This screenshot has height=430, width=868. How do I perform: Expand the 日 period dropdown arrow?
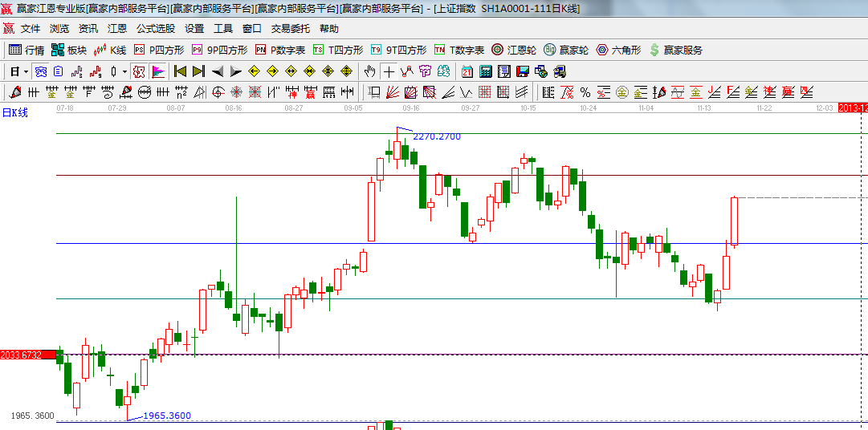26,71
